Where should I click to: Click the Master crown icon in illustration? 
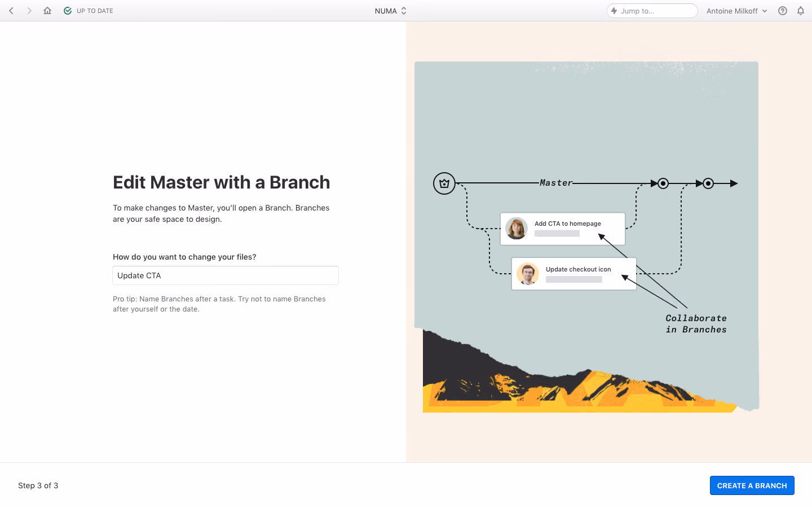444,183
